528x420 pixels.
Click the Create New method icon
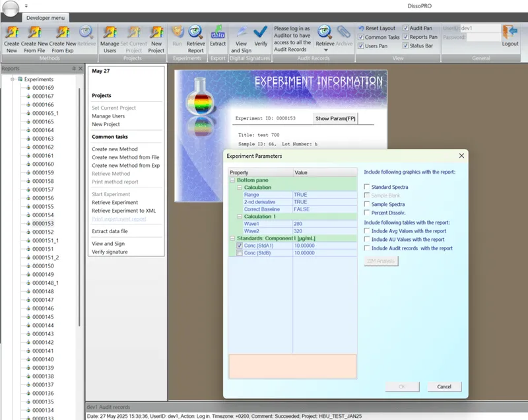(12, 32)
